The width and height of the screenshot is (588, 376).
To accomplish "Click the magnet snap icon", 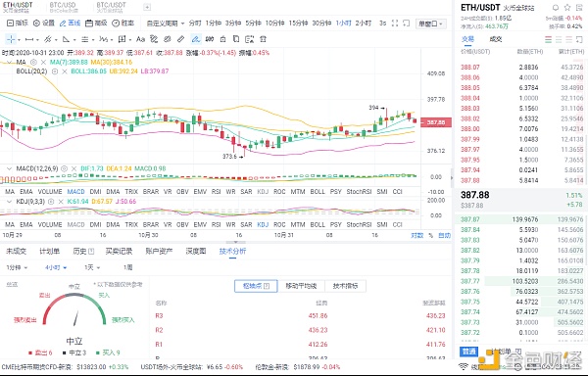I will [210, 39].
